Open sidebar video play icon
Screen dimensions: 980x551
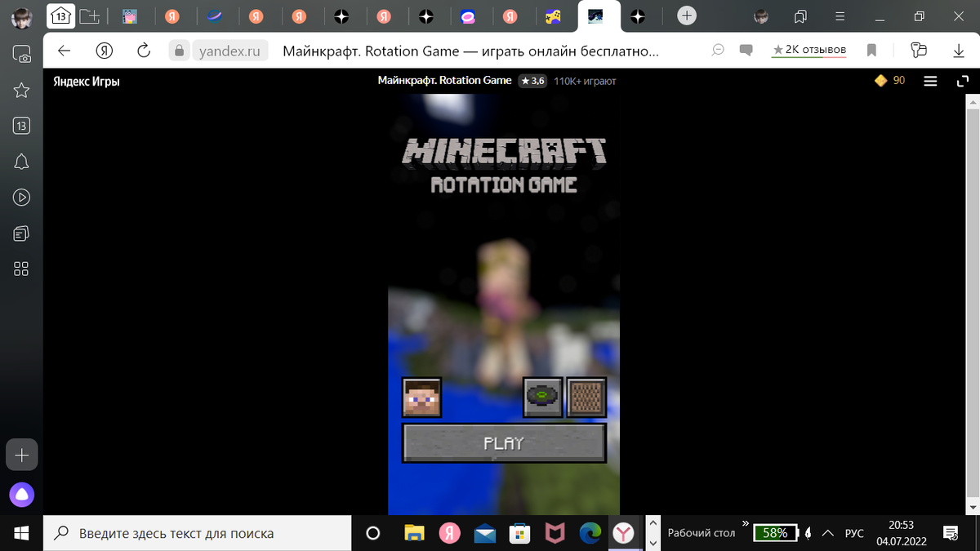(22, 197)
